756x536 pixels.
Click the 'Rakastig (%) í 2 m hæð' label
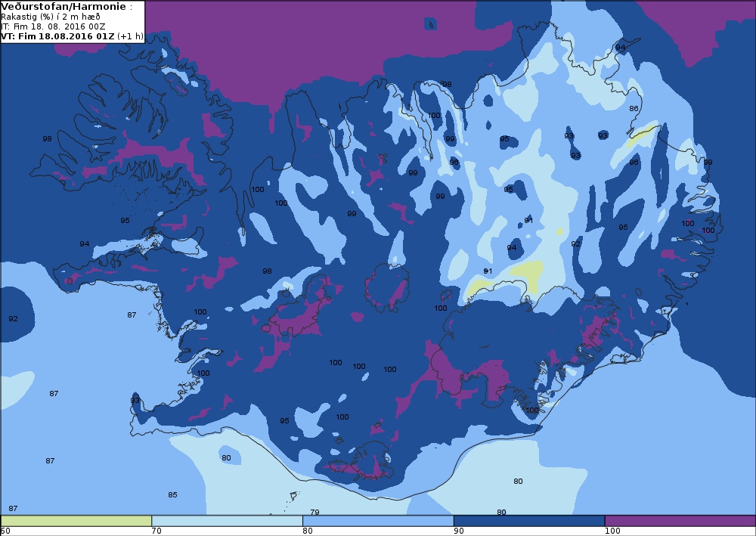click(51, 17)
